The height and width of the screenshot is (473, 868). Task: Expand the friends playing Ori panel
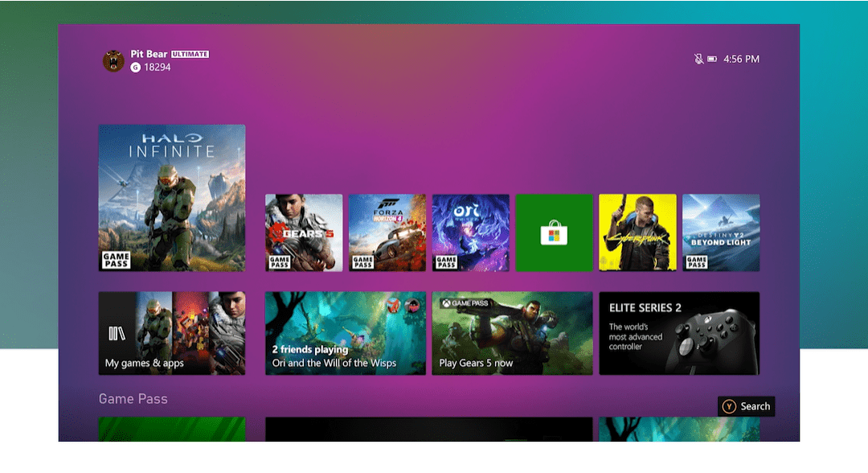(x=346, y=333)
